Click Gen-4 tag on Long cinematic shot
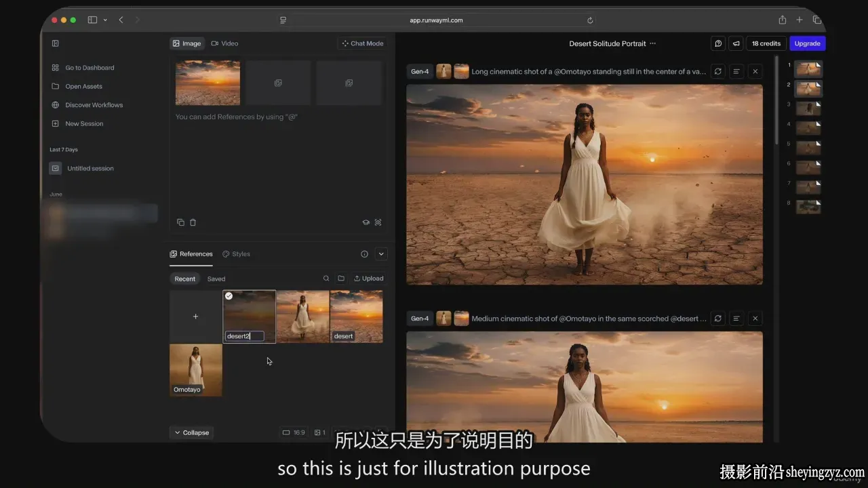 click(x=420, y=71)
